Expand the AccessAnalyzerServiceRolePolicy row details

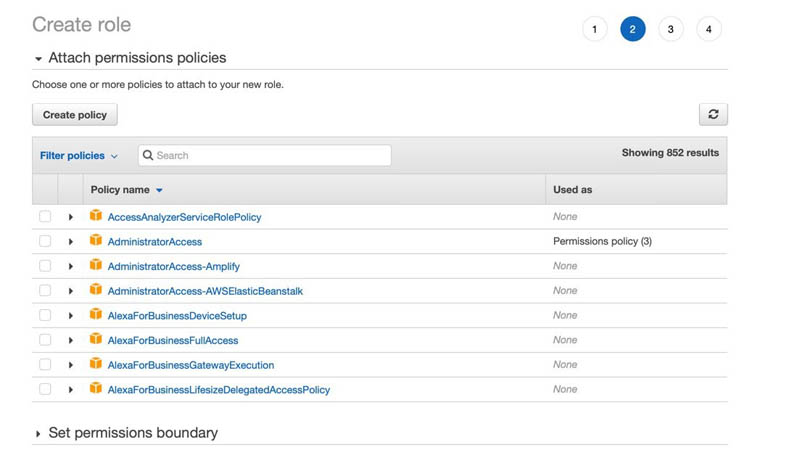(71, 217)
